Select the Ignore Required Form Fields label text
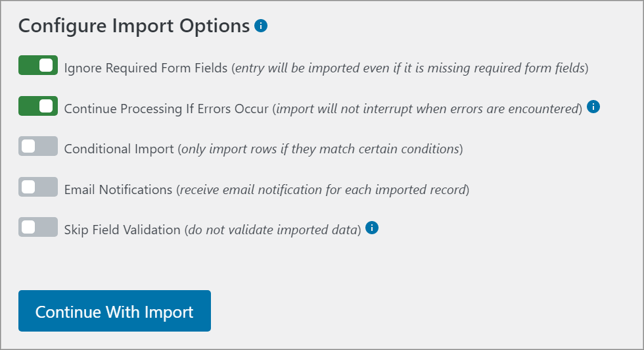This screenshot has width=644, height=350. point(146,68)
